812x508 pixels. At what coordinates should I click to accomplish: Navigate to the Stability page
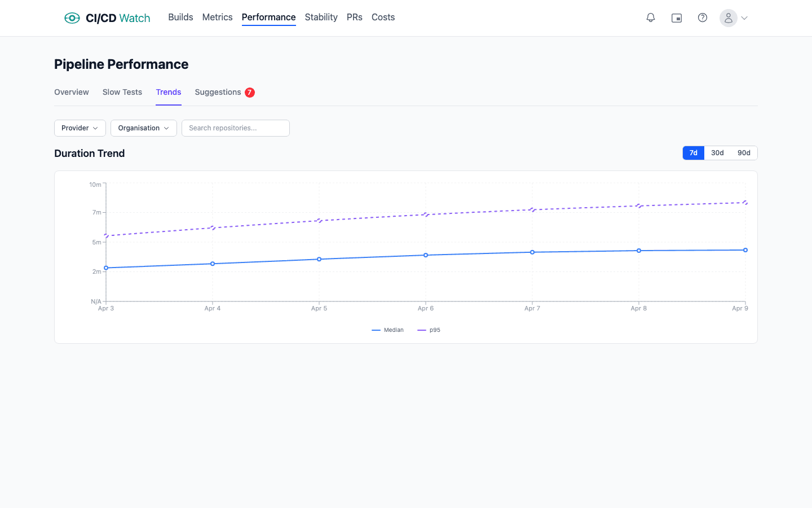(321, 17)
